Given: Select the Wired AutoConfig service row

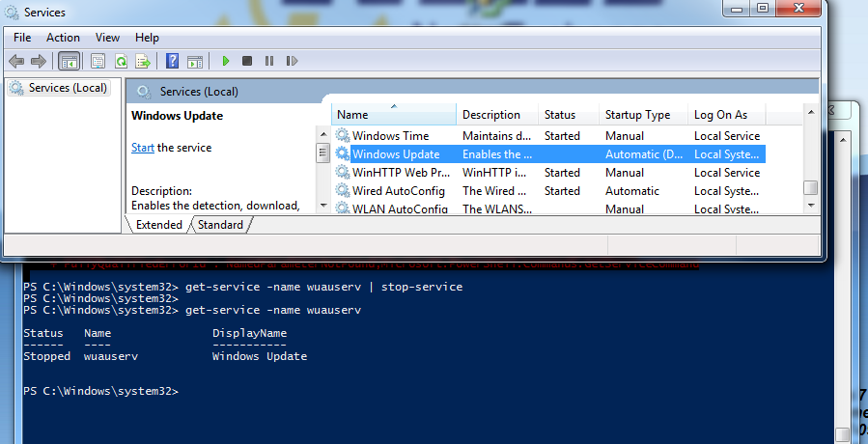Looking at the screenshot, I should (x=549, y=190).
